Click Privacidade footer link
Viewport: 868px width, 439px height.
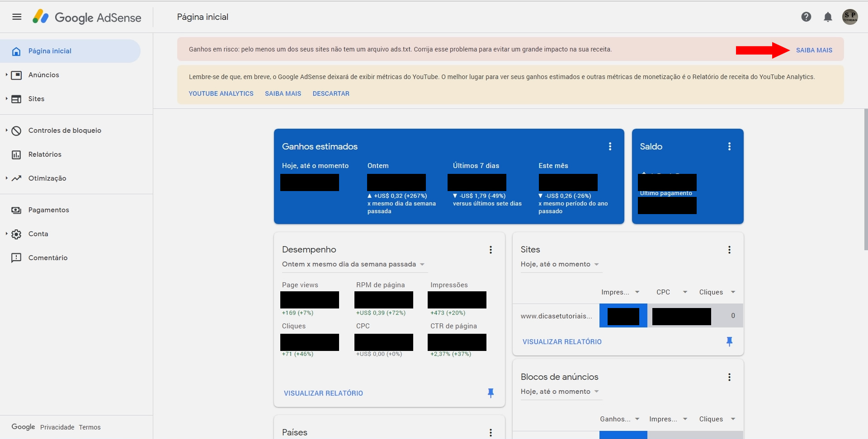coord(57,427)
